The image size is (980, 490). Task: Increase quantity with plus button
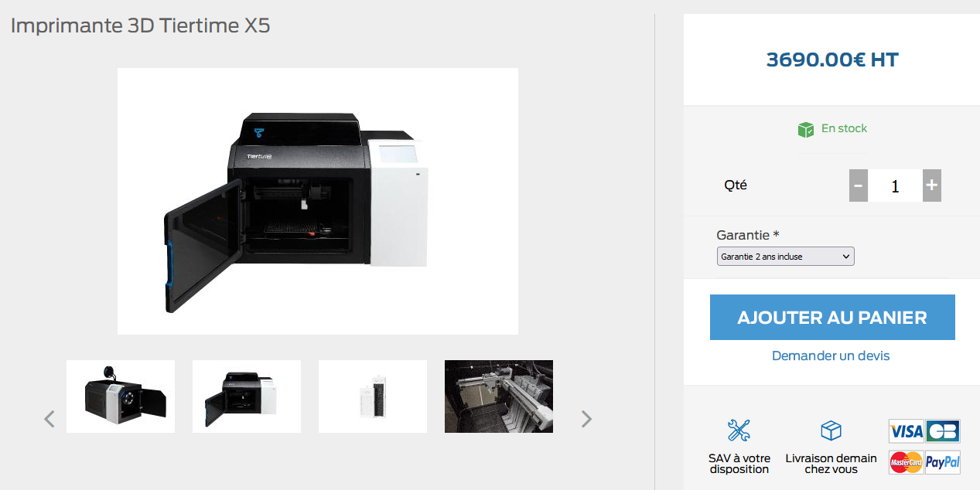[x=932, y=185]
